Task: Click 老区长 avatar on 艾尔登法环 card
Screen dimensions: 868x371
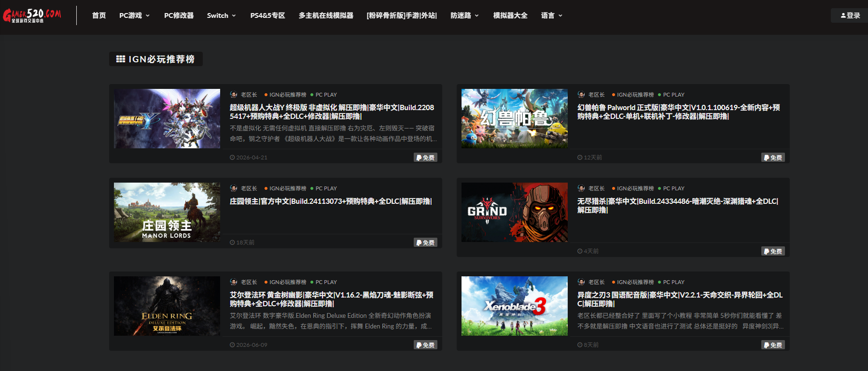Action: 234,282
